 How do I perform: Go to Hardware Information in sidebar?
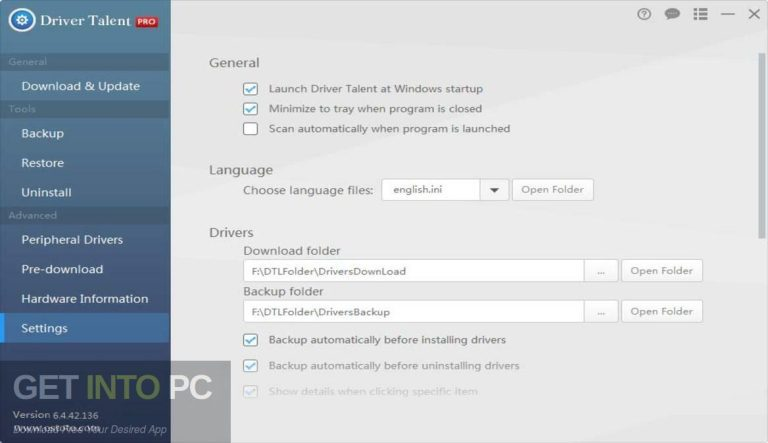click(84, 299)
